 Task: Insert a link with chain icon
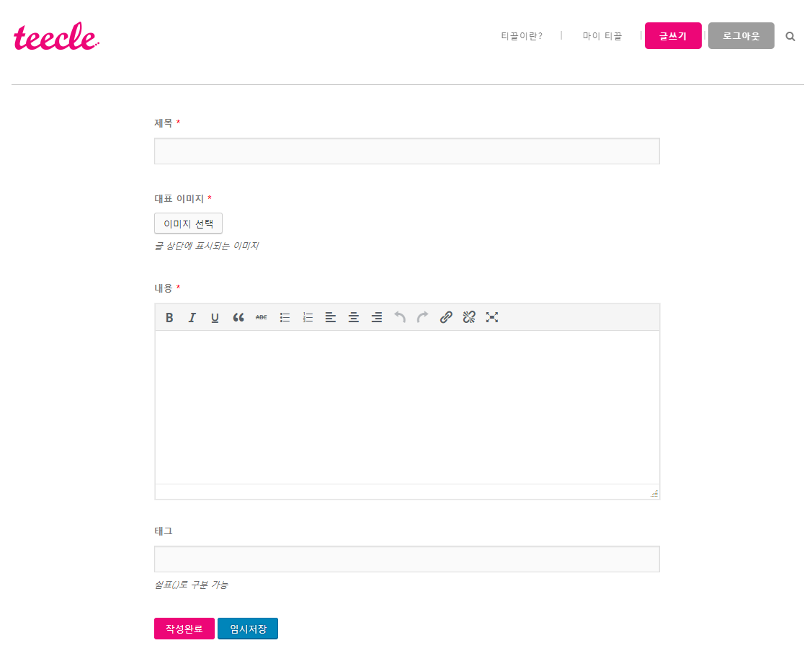[446, 317]
